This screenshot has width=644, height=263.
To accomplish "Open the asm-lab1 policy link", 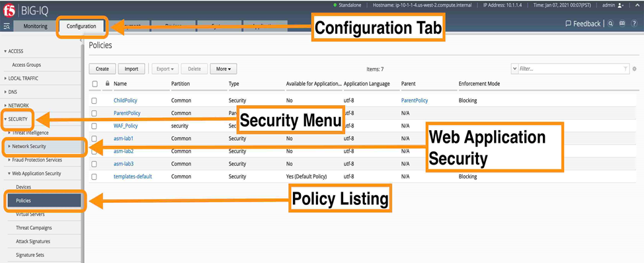I will (x=123, y=139).
